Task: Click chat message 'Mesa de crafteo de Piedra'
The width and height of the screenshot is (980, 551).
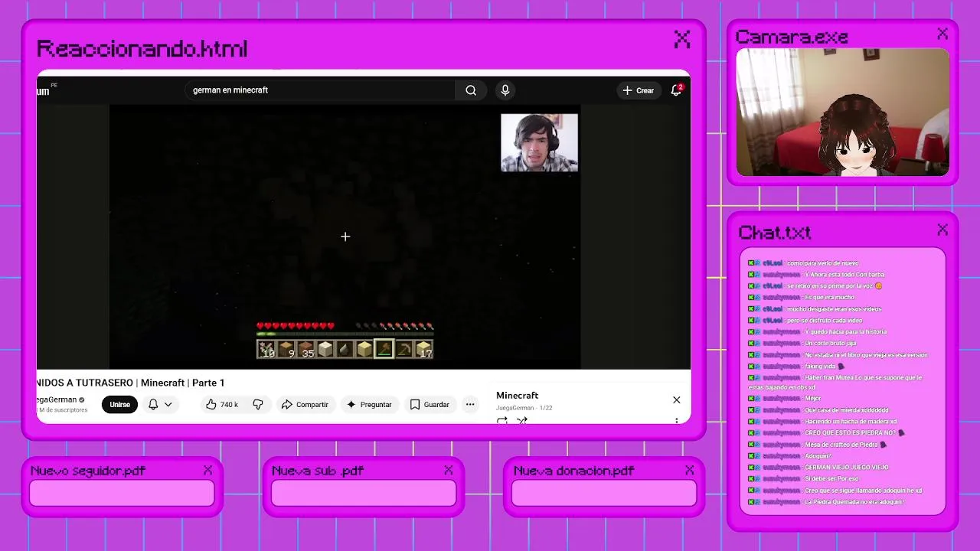Action: pyautogui.click(x=841, y=445)
